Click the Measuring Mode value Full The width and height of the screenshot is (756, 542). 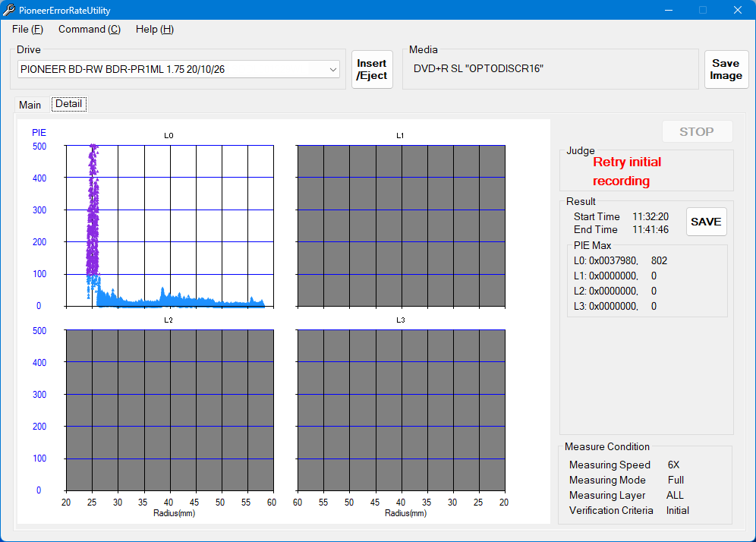tap(676, 480)
